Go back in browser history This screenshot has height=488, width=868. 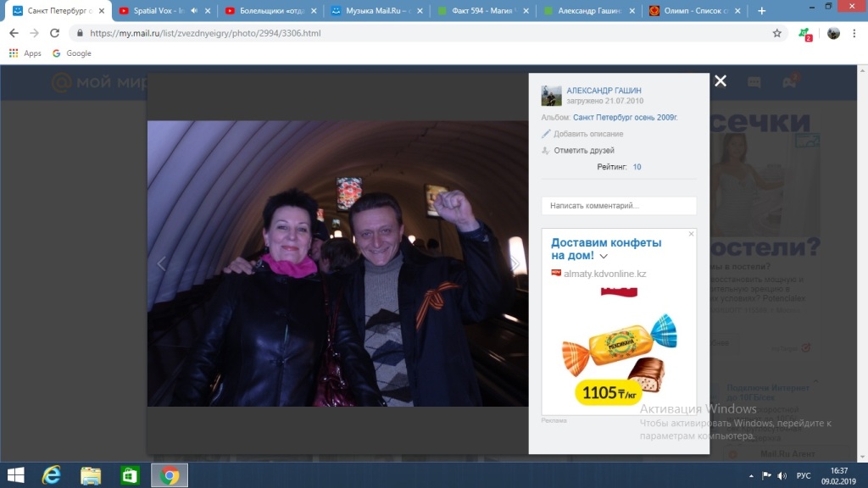pos(14,33)
